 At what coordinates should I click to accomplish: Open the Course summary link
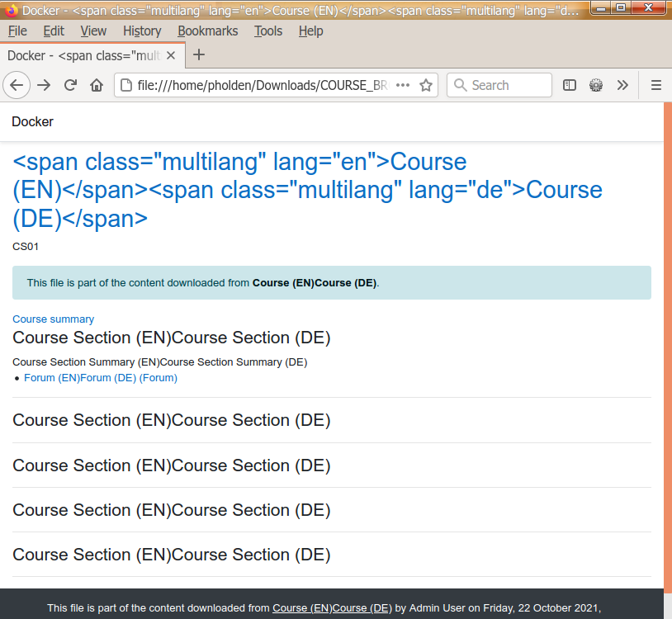coord(53,319)
